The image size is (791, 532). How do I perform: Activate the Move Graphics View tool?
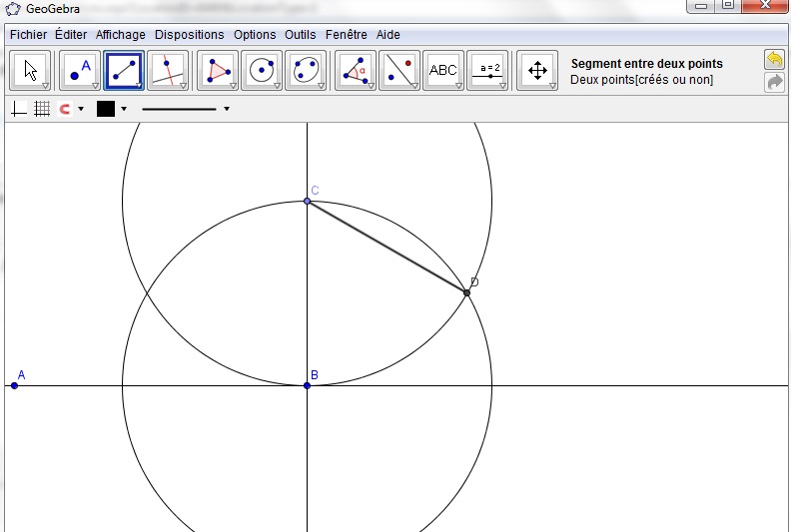click(x=537, y=70)
